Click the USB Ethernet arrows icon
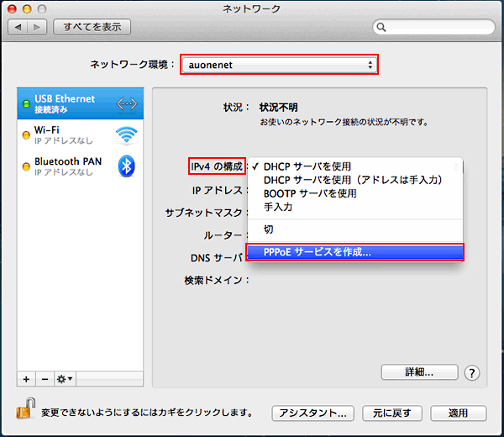Image resolution: width=504 pixels, height=437 pixels. tap(127, 104)
